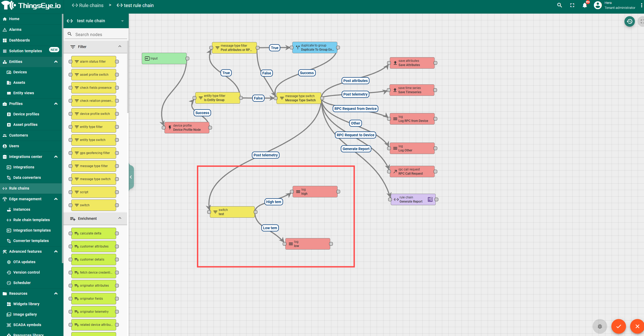Open the notifications bell
644x336 pixels.
pos(585,5)
